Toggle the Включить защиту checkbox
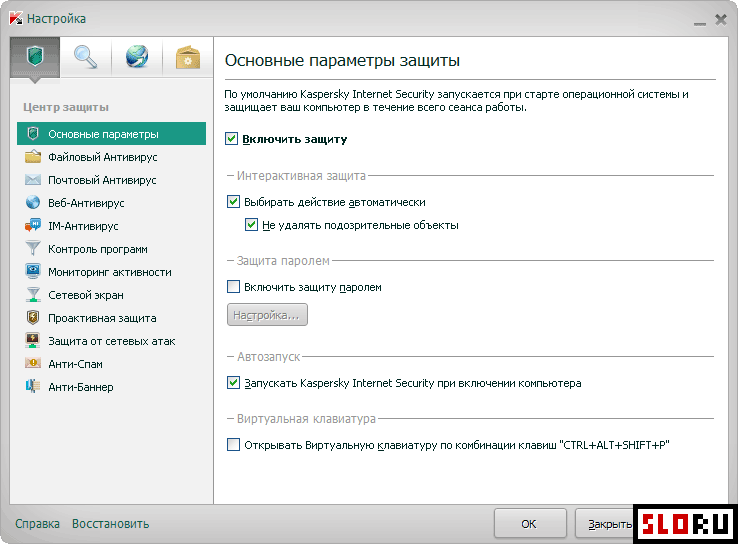738x544 pixels. 232,139
